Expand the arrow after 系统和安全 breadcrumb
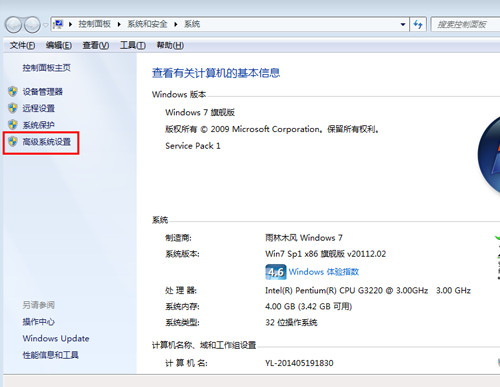Image resolution: width=500 pixels, height=387 pixels. pyautogui.click(x=176, y=24)
